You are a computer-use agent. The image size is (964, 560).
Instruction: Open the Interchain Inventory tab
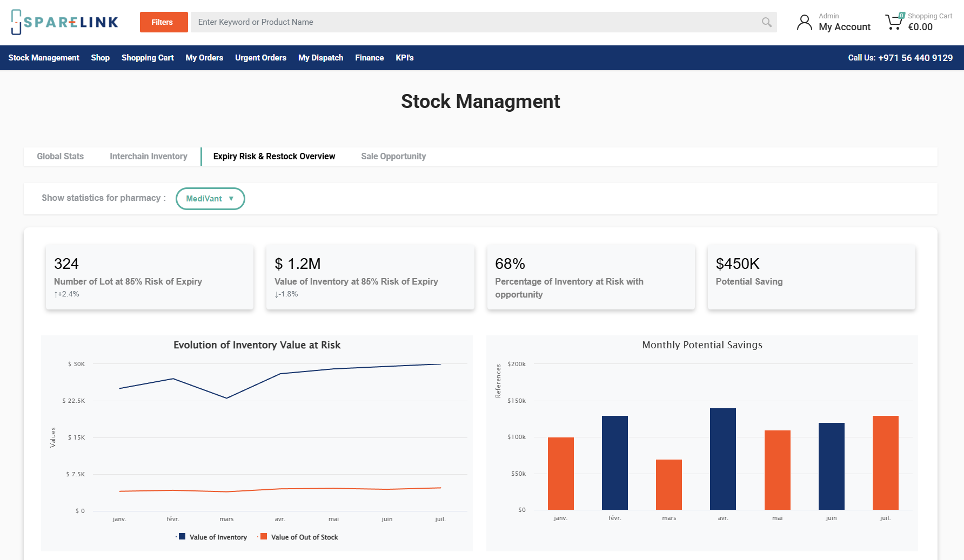pos(148,157)
